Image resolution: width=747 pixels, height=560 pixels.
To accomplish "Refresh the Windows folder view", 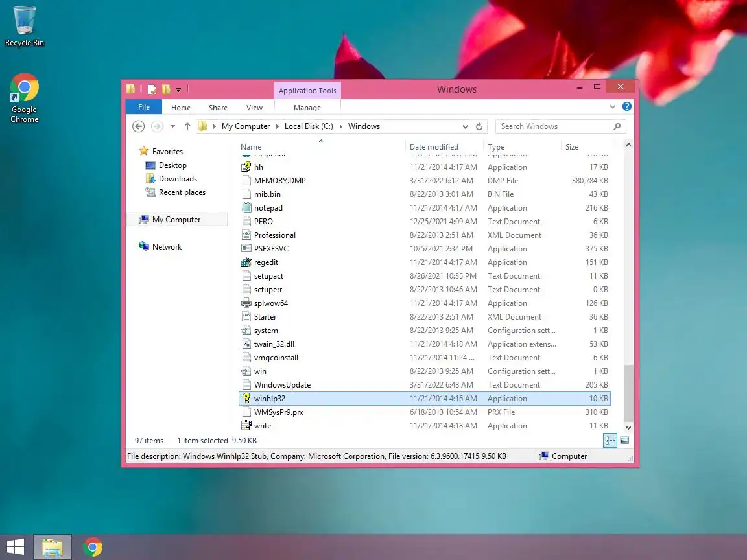I will click(x=479, y=126).
